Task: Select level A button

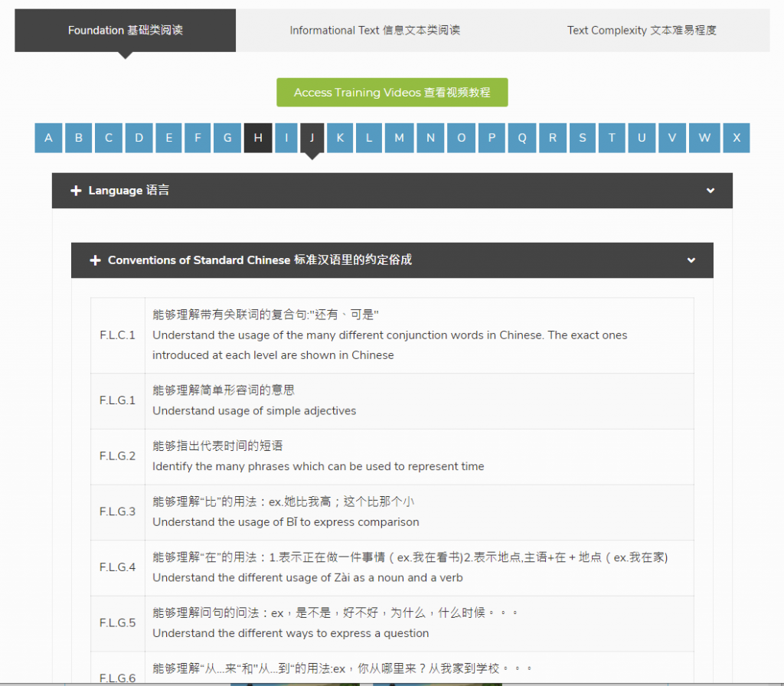Action: (x=48, y=138)
